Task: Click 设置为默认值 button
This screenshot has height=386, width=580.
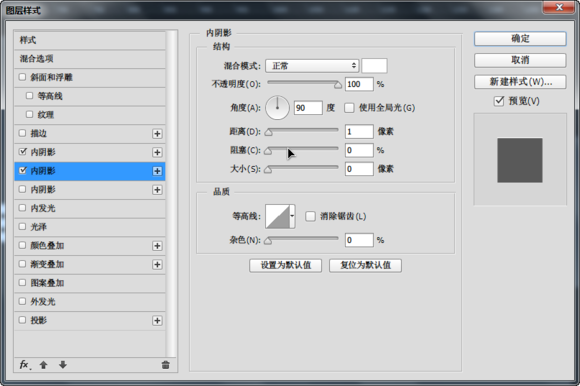Action: point(286,265)
